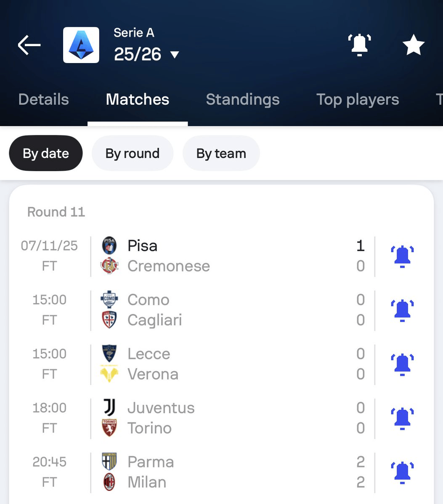
Task: Toggle alert bell for Parma vs Milan
Action: [x=402, y=472]
